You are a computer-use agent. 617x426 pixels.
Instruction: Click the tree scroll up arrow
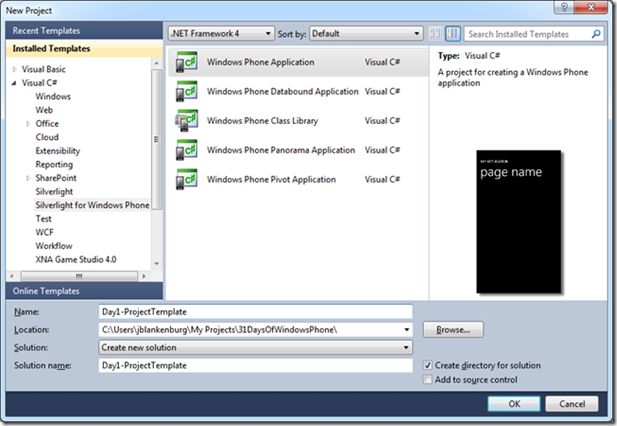pos(157,63)
